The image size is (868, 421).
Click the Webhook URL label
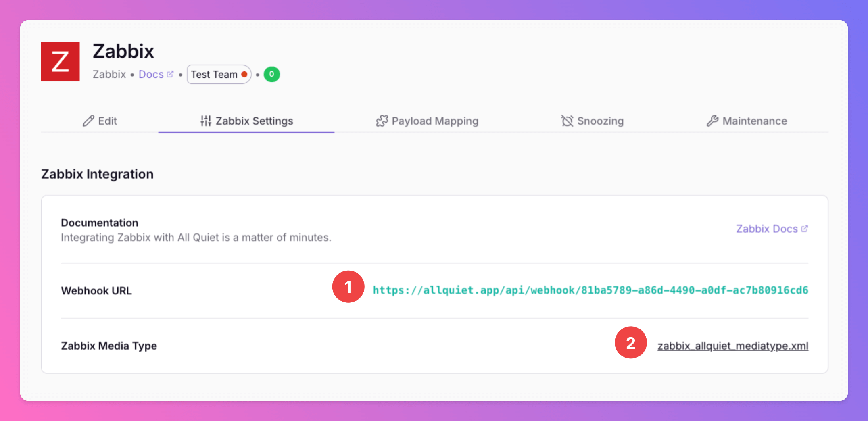96,290
